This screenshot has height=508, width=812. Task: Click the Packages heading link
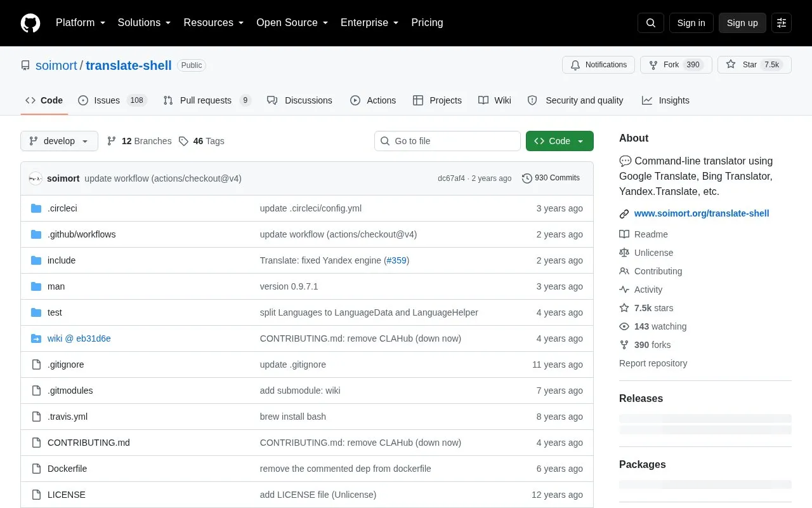(643, 465)
